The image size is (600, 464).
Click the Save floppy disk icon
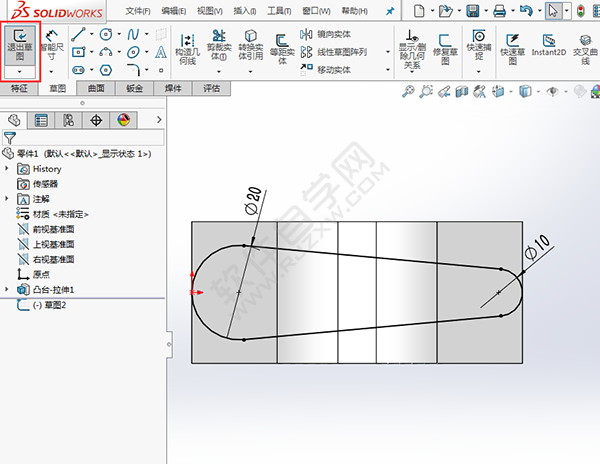click(x=472, y=11)
